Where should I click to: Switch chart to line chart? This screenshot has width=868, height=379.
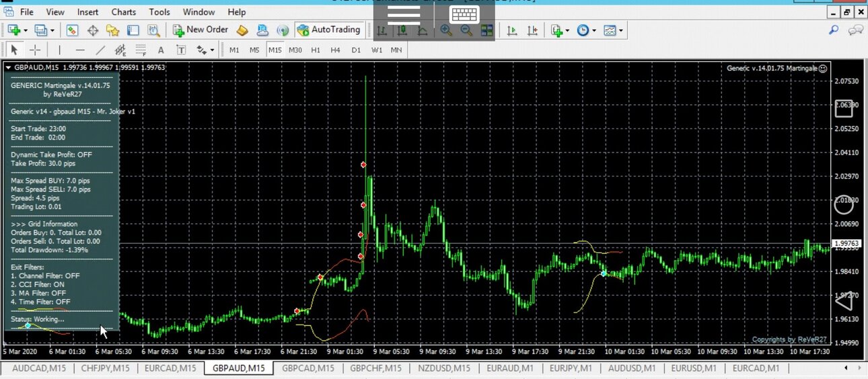coord(423,30)
